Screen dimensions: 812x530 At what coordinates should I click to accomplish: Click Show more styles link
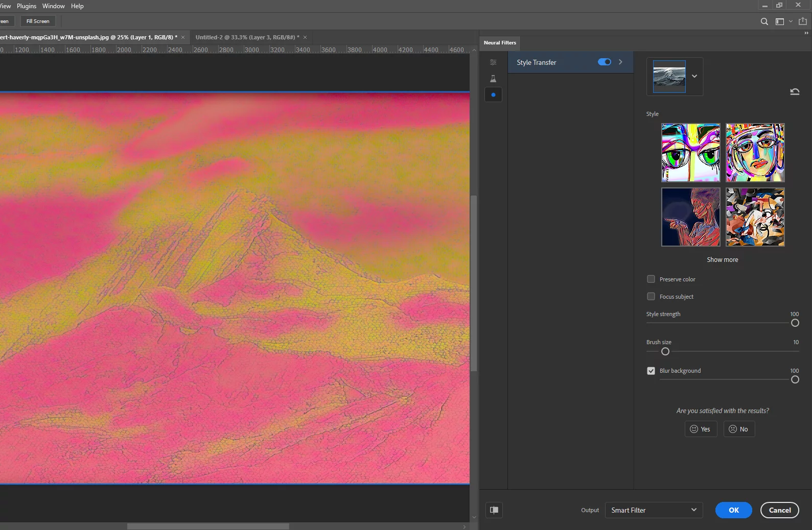(722, 259)
